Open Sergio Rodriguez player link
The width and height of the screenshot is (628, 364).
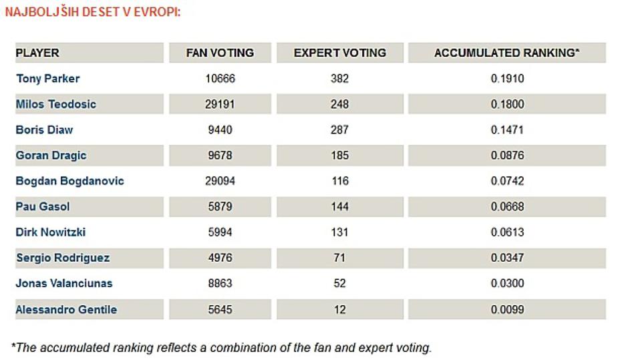click(62, 258)
